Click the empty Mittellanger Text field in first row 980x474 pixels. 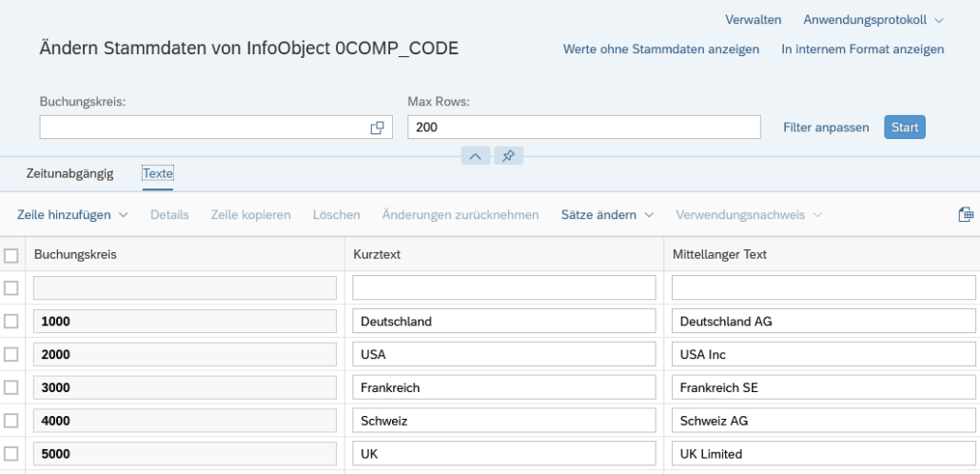coord(823,287)
